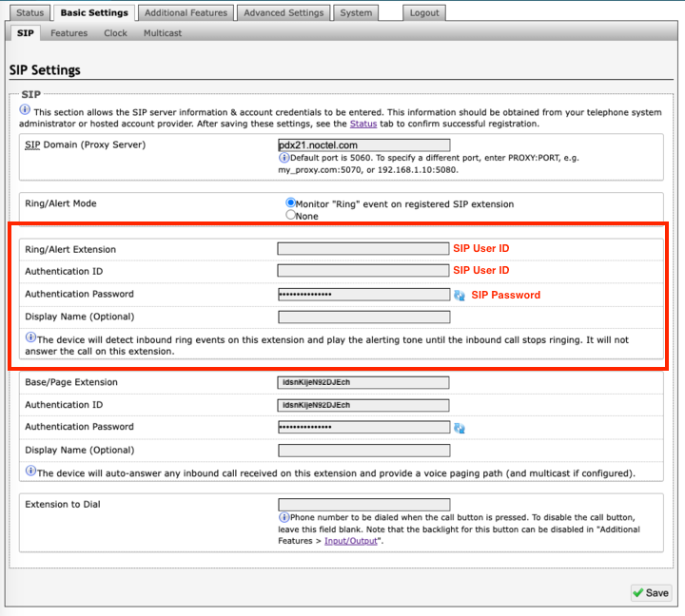Screen dimensions: 685x616
Task: Click the Extension to Dial input field
Action: tap(362, 505)
